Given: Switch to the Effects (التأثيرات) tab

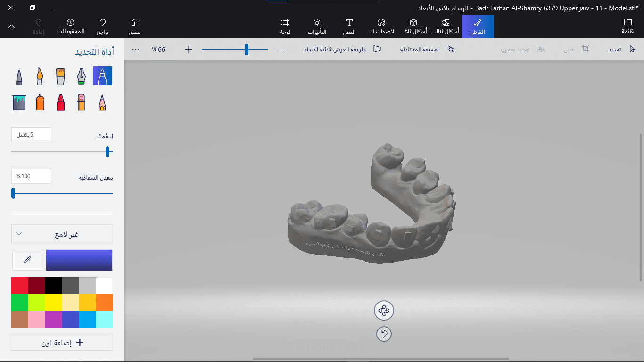Looking at the screenshot, I should click(x=317, y=26).
